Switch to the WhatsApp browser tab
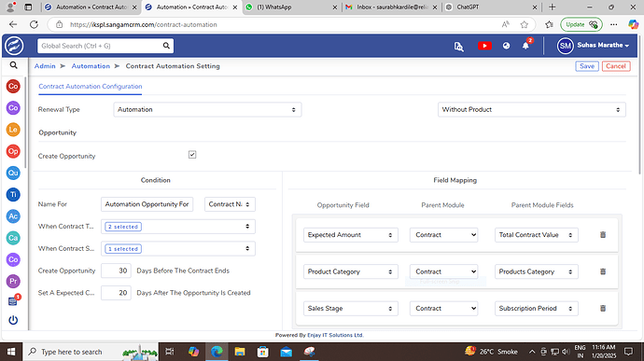The width and height of the screenshot is (644, 361). click(291, 7)
